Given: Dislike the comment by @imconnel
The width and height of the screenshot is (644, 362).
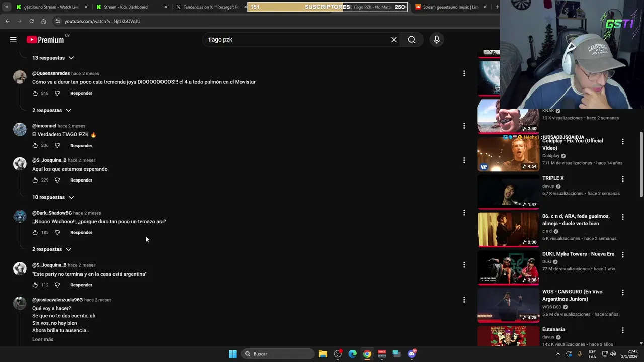Looking at the screenshot, I should coord(57,145).
